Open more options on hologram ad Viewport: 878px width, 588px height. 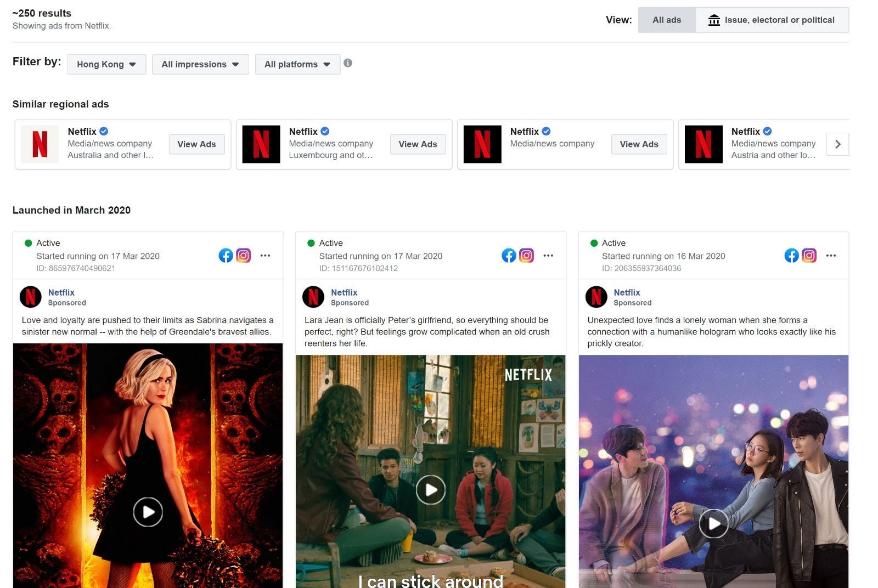coord(831,256)
